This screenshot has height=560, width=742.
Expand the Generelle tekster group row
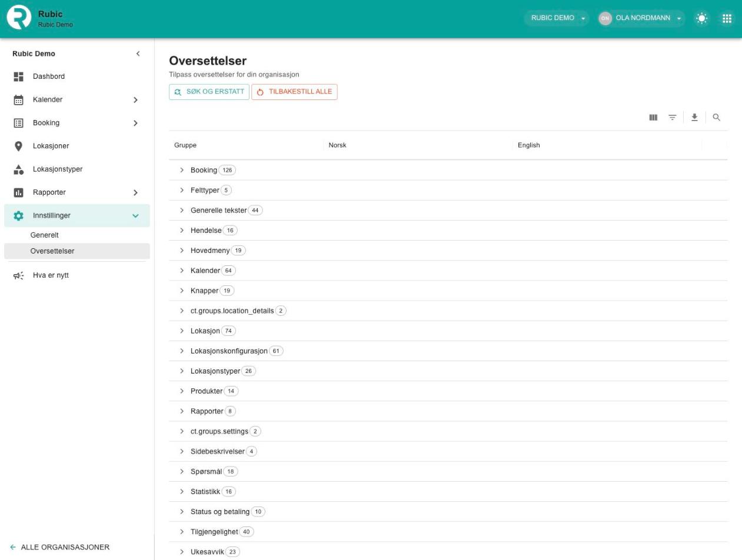point(182,210)
